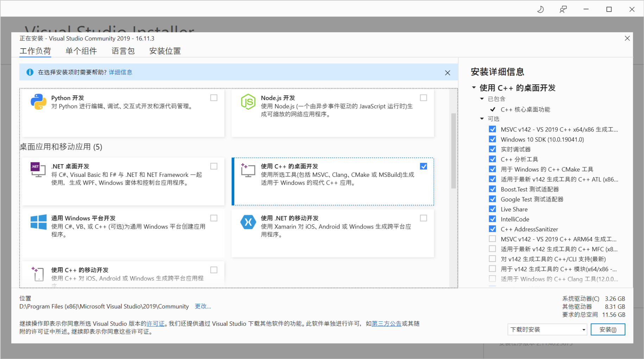The image size is (644, 359).
Task: Click the C++ mobile development icon
Action: tap(38, 274)
